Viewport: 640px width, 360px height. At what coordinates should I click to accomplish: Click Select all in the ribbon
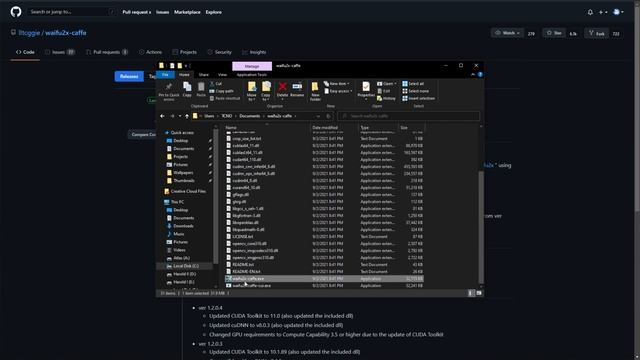[x=413, y=84]
